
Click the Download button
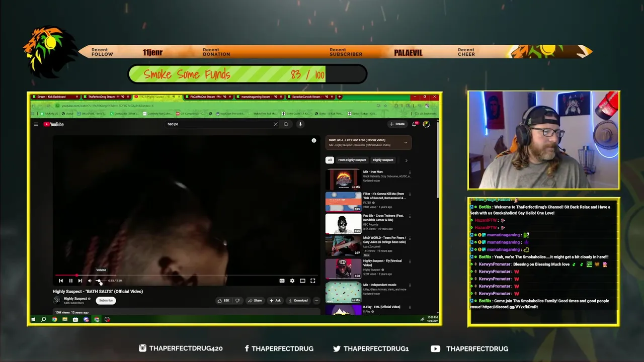[298, 300]
